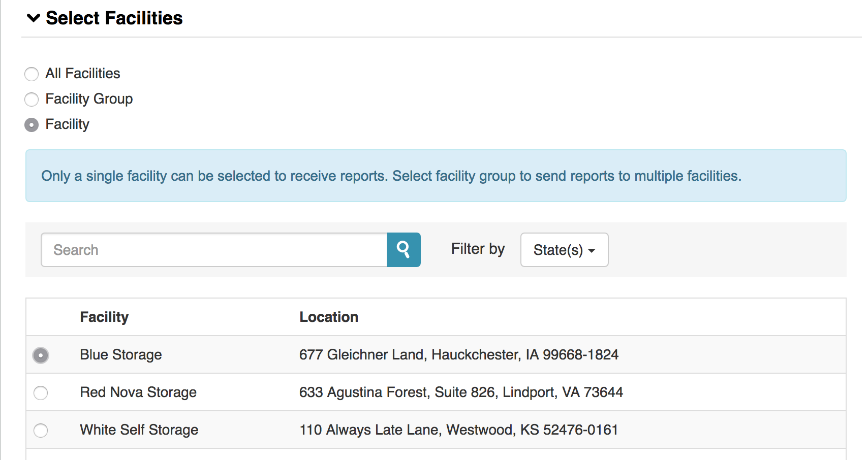Click the Location column header
The height and width of the screenshot is (460, 868).
(x=329, y=317)
